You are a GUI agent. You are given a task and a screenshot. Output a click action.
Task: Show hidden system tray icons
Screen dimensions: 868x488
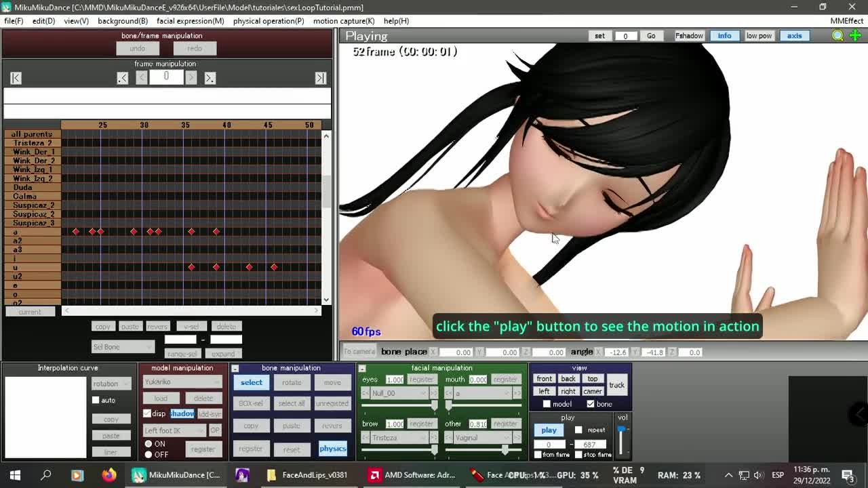pos(728,475)
